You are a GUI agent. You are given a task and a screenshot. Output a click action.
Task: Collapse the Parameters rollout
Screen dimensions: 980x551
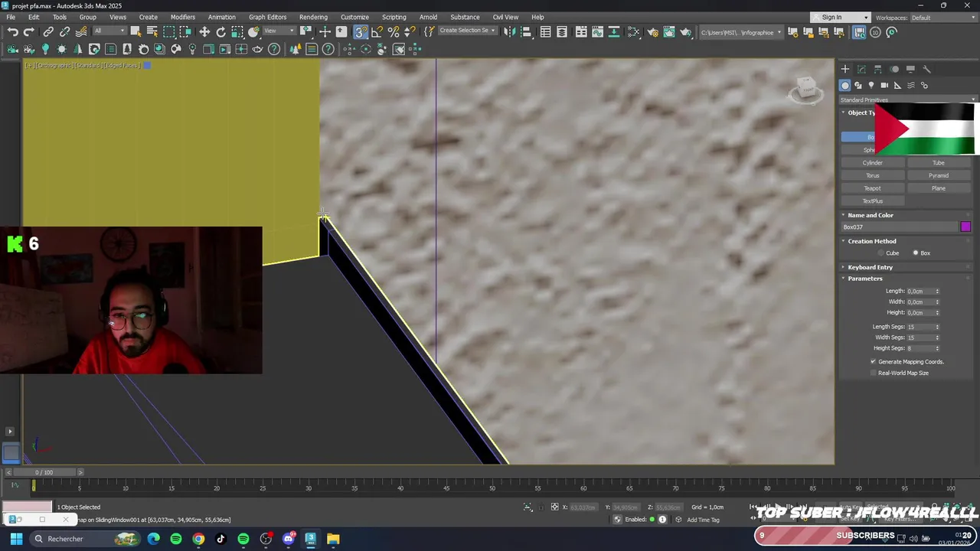coord(864,279)
